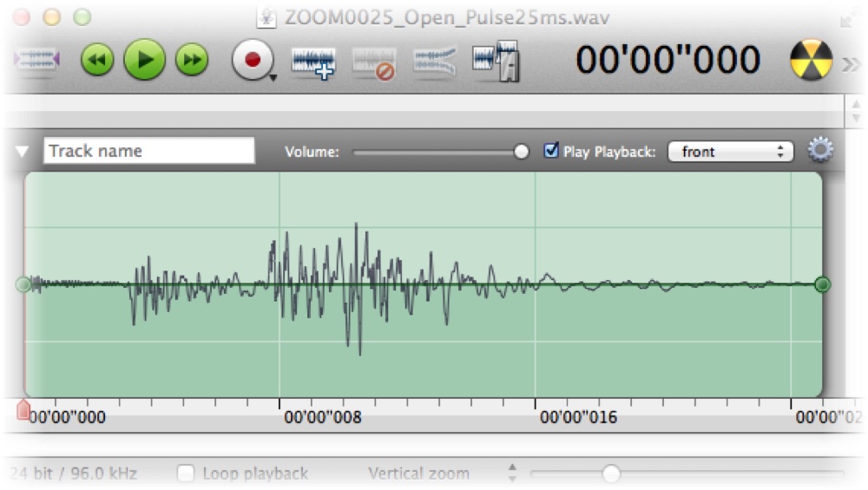The width and height of the screenshot is (868, 490).
Task: Click the scroll arrows at right edge
Action: [857, 111]
